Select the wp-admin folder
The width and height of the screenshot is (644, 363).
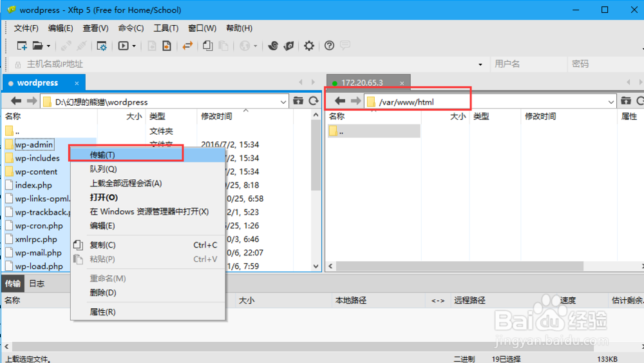34,144
